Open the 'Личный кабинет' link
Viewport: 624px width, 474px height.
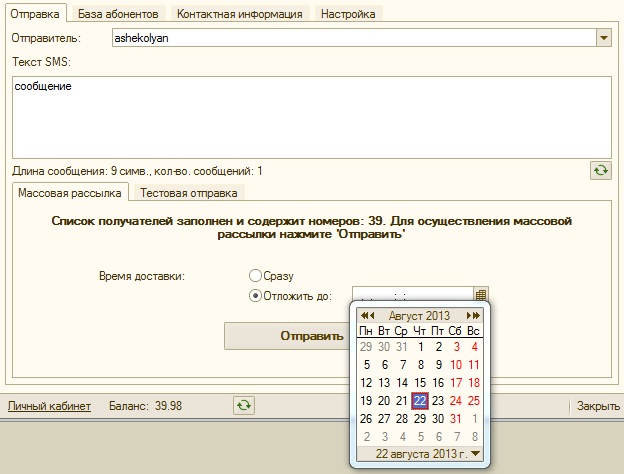49,406
